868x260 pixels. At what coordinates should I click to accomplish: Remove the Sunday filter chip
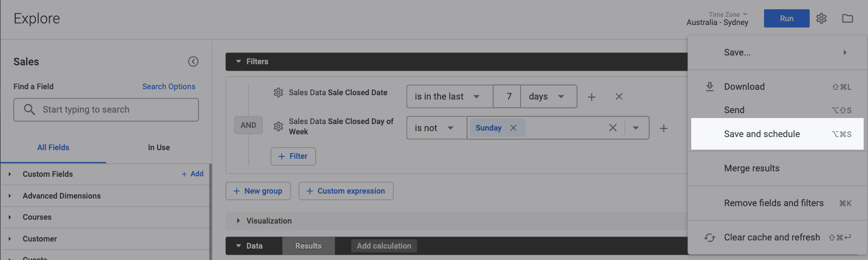(513, 128)
